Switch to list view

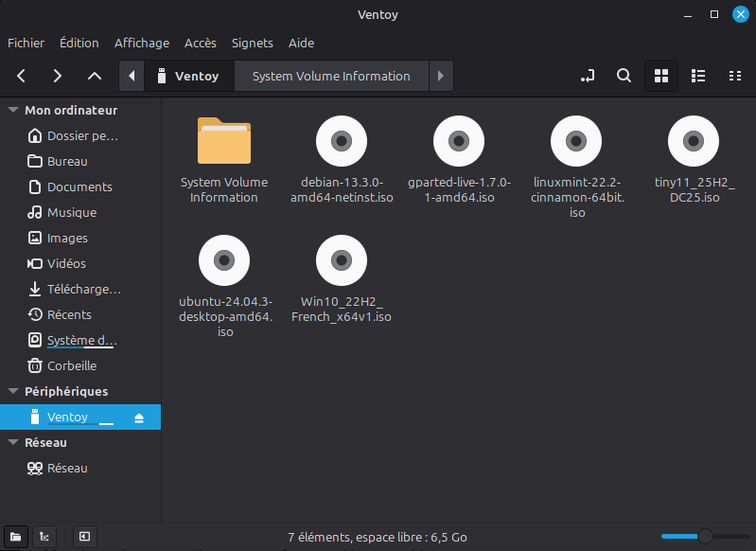[698, 76]
